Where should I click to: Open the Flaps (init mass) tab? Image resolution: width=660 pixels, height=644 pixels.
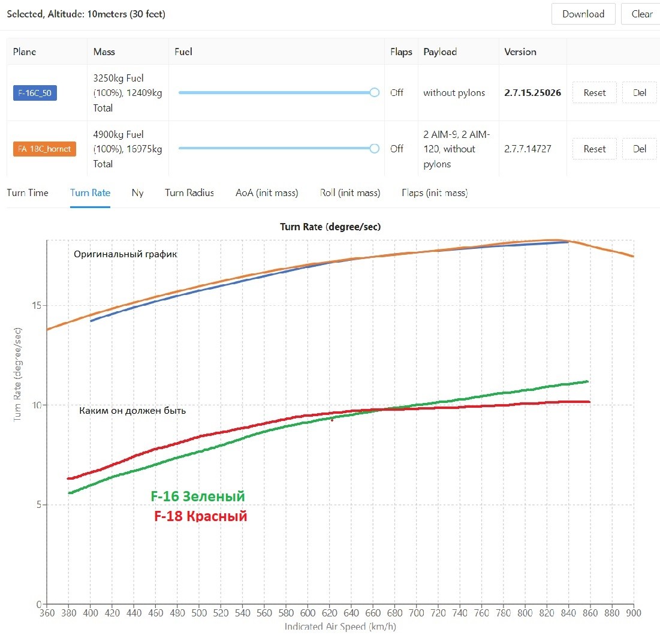click(435, 192)
